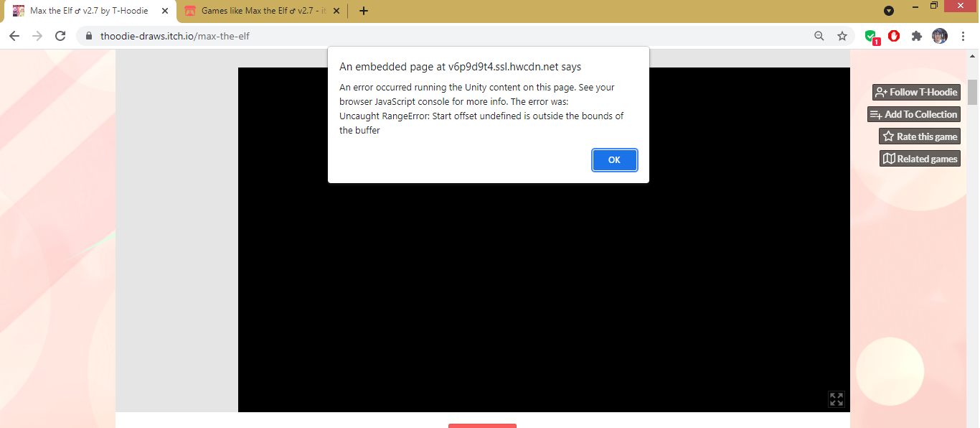The height and width of the screenshot is (428, 980).
Task: Click the list-plus icon in Add To Collection
Action: pyautogui.click(x=876, y=114)
